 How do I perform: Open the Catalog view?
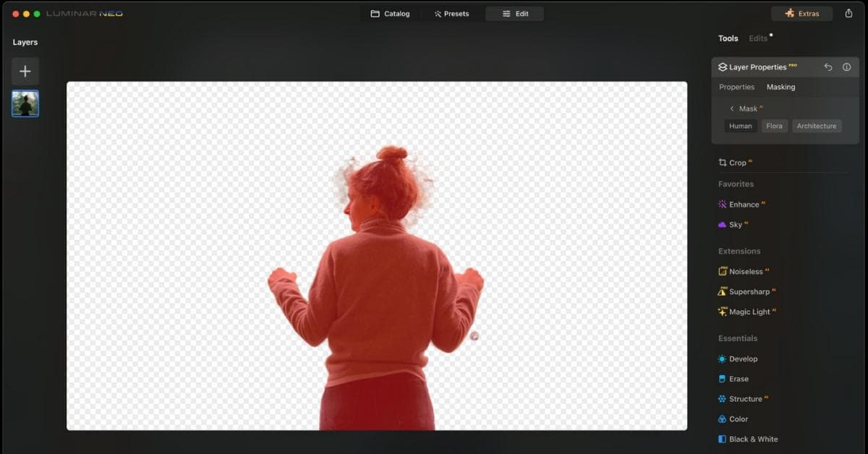tap(391, 13)
